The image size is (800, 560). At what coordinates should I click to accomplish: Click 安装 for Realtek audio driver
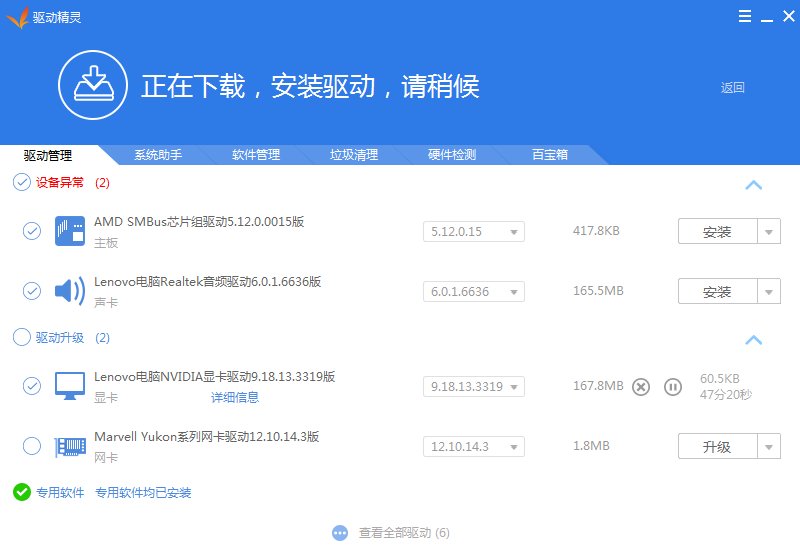click(717, 291)
